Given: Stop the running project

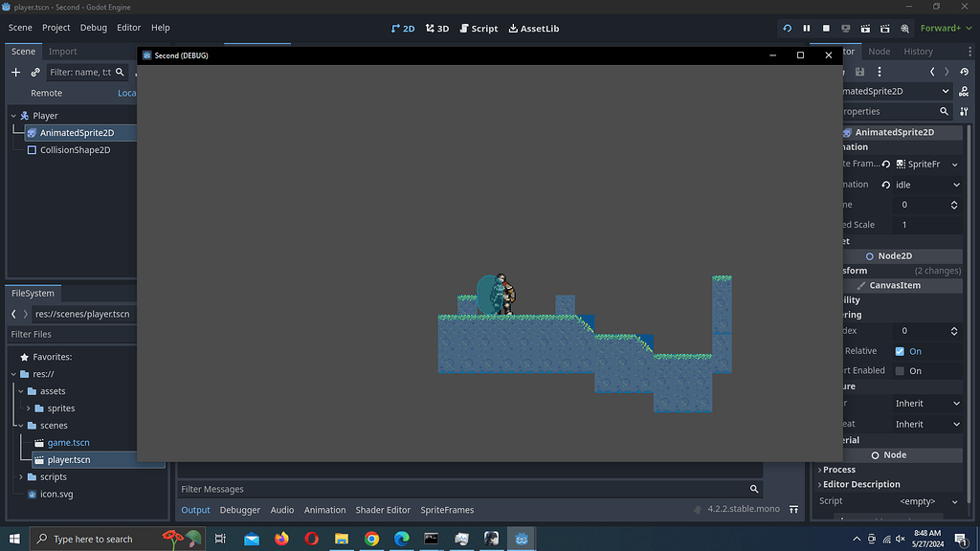Looking at the screenshot, I should point(826,28).
